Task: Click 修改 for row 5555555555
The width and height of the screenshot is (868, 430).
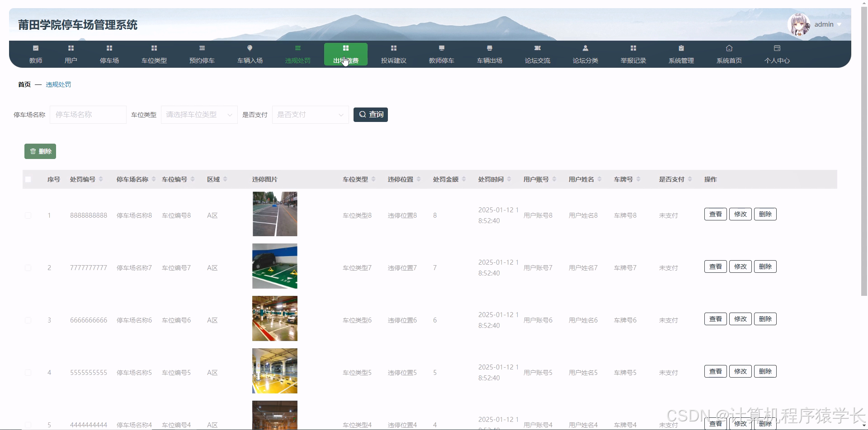Action: tap(741, 371)
